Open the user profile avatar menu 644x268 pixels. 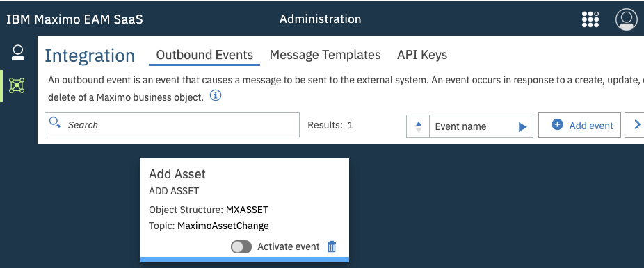pyautogui.click(x=627, y=19)
